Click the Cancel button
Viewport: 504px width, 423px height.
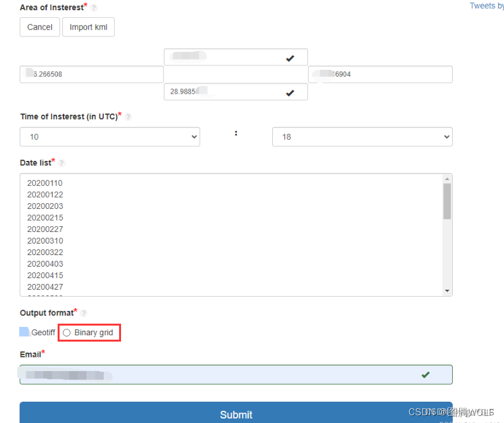point(40,27)
